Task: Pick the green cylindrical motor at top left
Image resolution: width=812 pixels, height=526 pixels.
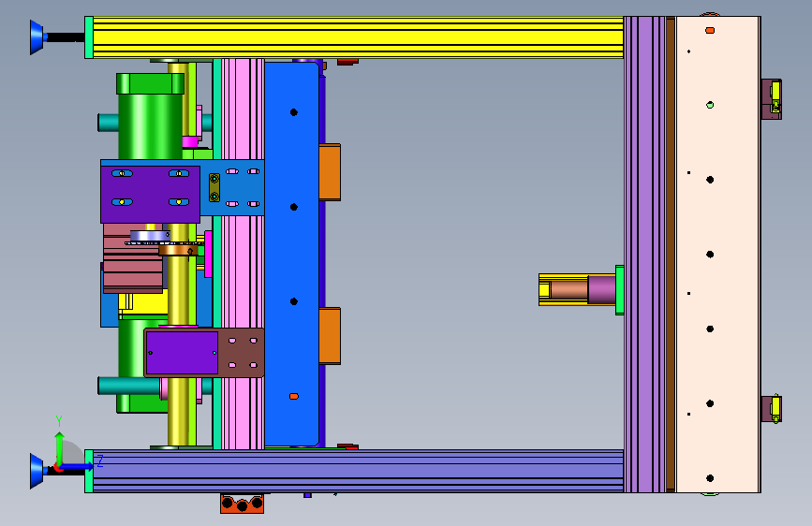Action: (x=150, y=116)
